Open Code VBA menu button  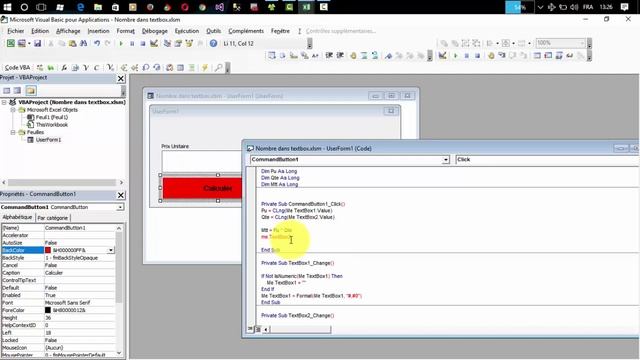click(17, 67)
